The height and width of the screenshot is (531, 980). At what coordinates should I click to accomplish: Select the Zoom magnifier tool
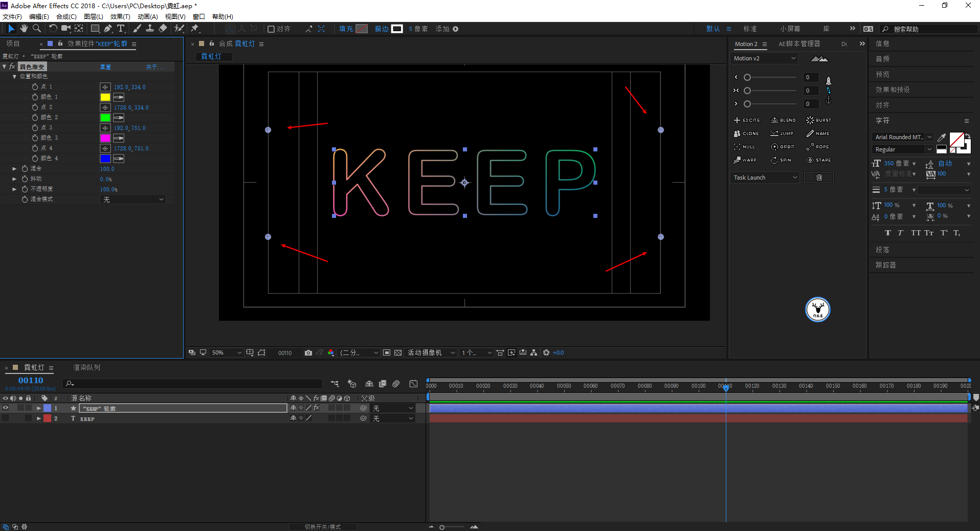pyautogui.click(x=37, y=29)
